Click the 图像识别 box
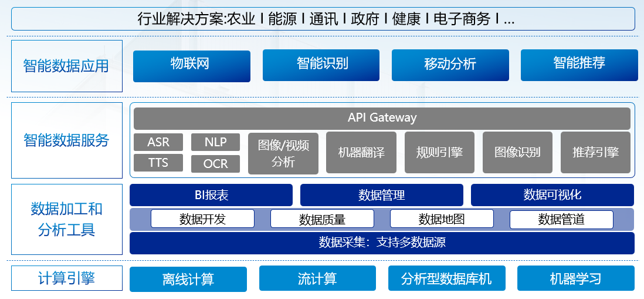The image size is (644, 299). (517, 153)
